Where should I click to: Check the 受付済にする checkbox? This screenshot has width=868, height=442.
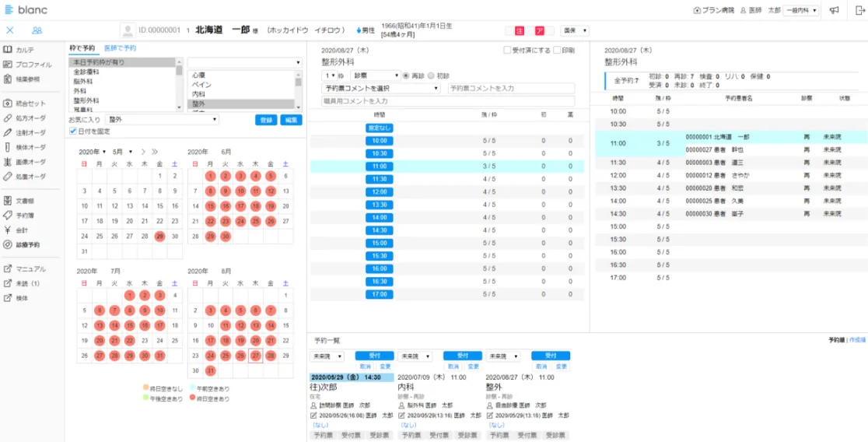click(x=507, y=51)
